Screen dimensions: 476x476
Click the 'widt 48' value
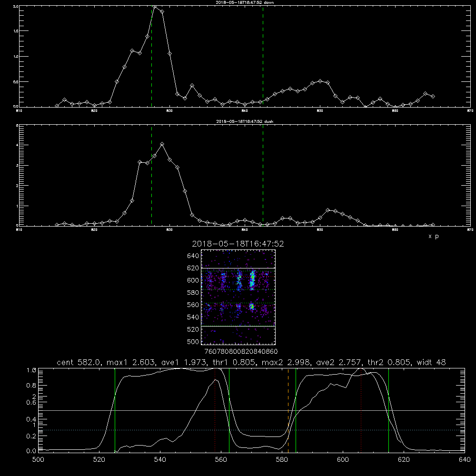(x=432, y=362)
